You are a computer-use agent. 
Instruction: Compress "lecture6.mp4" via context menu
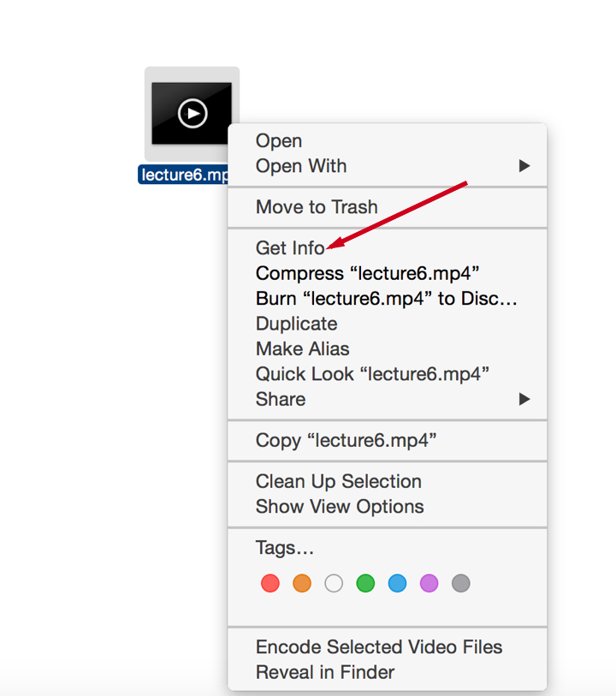click(367, 273)
